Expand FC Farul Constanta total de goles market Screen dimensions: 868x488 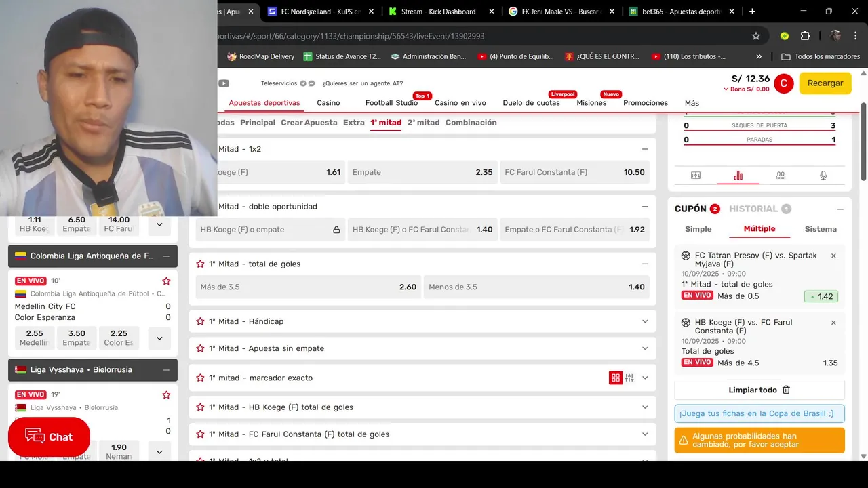coord(645,434)
